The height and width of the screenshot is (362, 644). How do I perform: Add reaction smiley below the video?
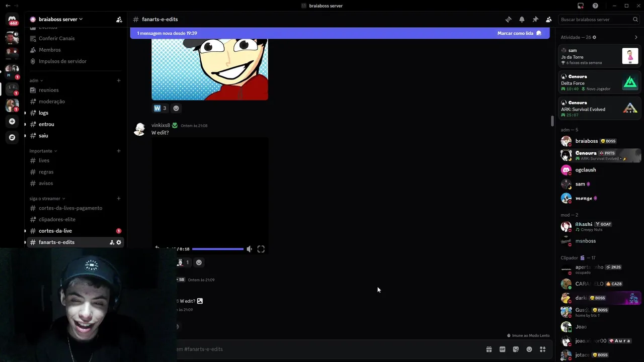point(199,262)
